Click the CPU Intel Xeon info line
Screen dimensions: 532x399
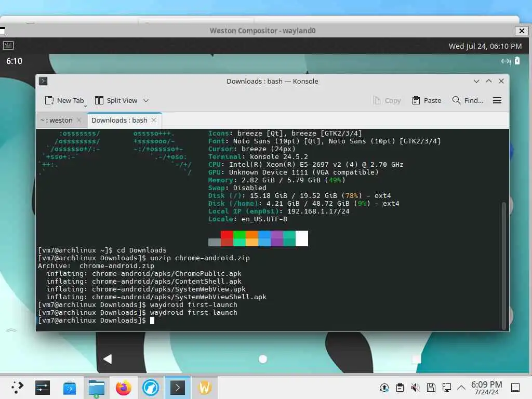pyautogui.click(x=305, y=165)
